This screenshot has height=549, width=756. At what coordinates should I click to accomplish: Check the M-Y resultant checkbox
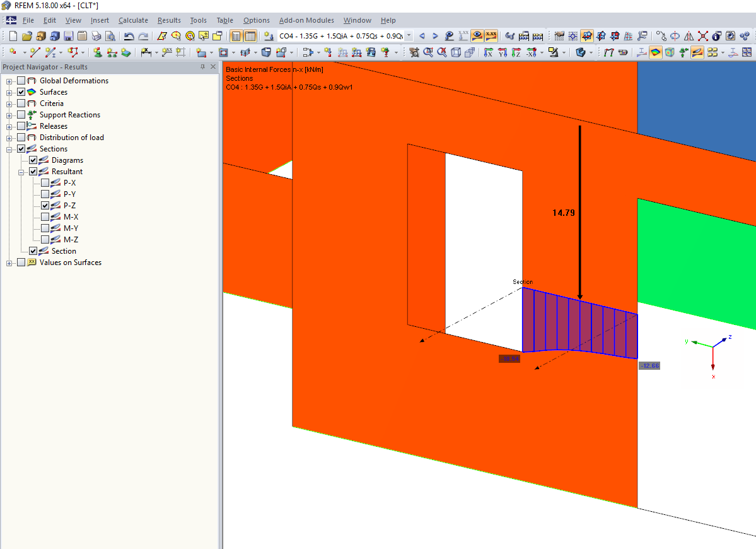pyautogui.click(x=45, y=228)
